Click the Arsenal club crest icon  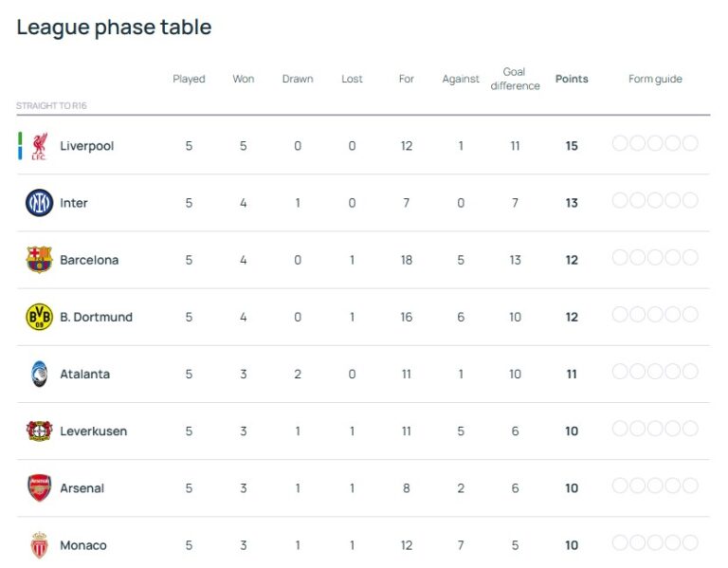point(39,487)
